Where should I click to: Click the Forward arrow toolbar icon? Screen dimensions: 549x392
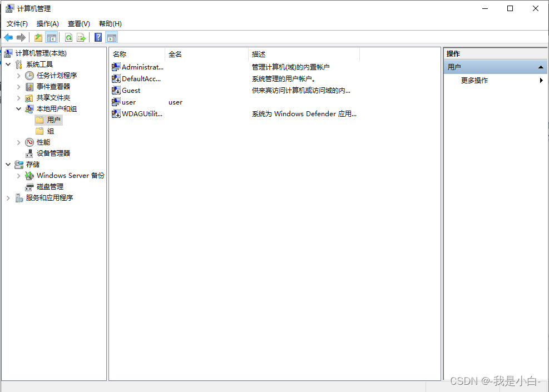[x=21, y=37]
